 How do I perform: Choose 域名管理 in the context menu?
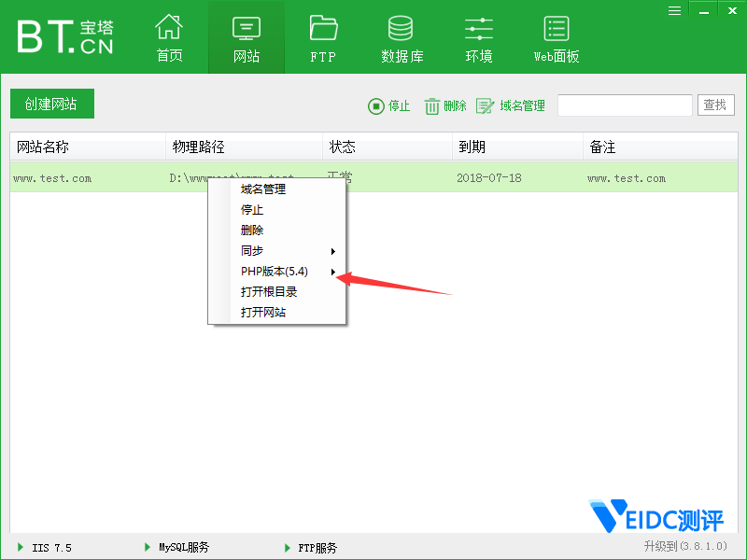coord(263,189)
